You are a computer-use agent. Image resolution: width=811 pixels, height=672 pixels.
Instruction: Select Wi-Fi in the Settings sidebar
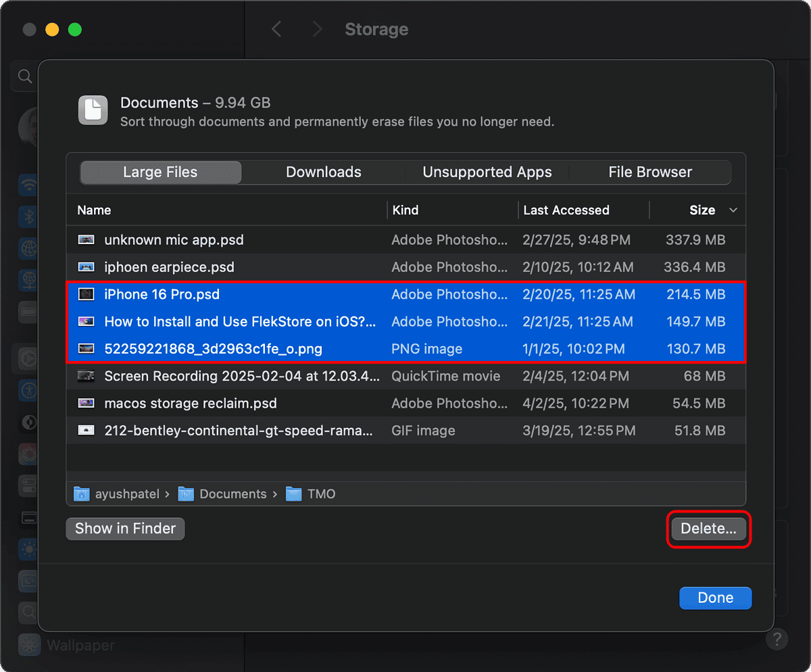pyautogui.click(x=28, y=185)
